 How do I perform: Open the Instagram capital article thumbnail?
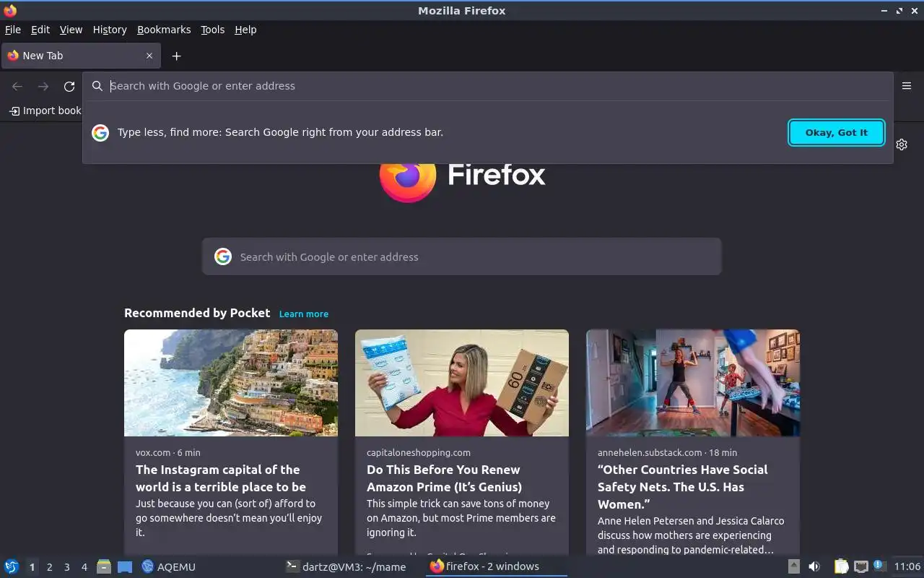coord(231,383)
